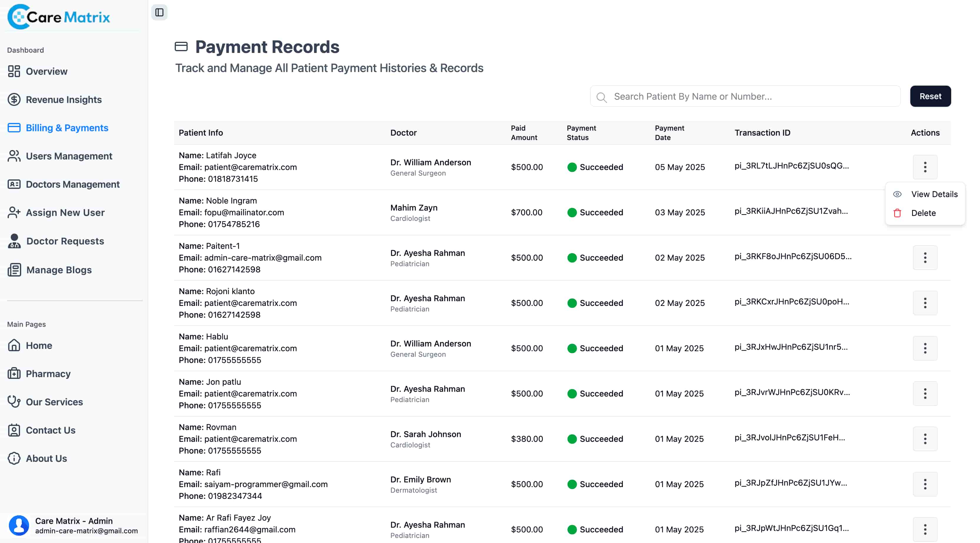Viewport: 980px width, 543px height.
Task: Click admin-care-matrix@gmail.com in sidebar footer
Action: pyautogui.click(x=86, y=531)
